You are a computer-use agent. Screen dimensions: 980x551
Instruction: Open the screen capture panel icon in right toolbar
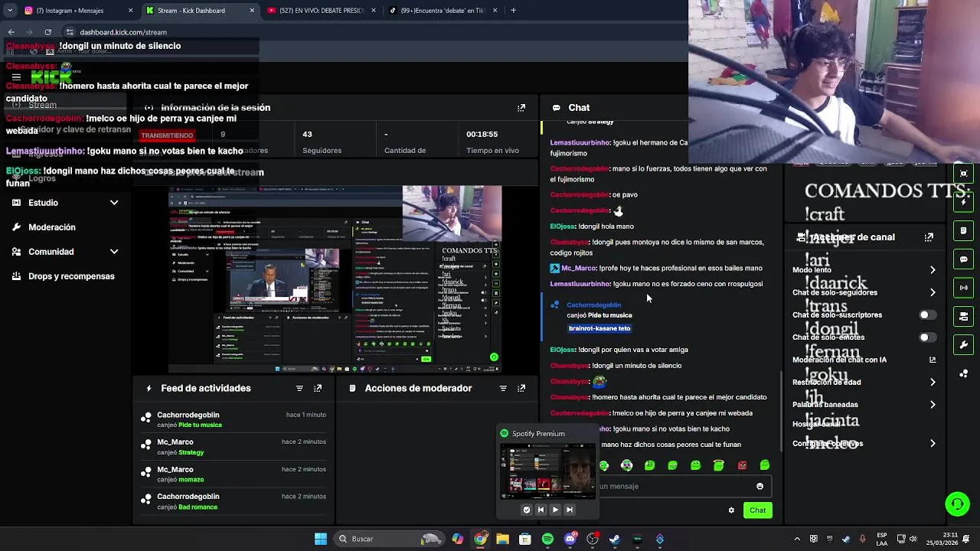click(964, 174)
